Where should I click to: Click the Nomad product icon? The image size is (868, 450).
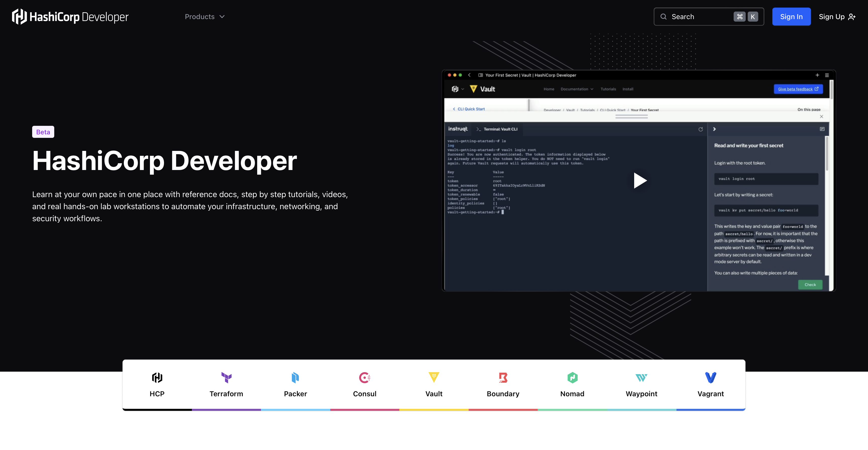tap(572, 378)
